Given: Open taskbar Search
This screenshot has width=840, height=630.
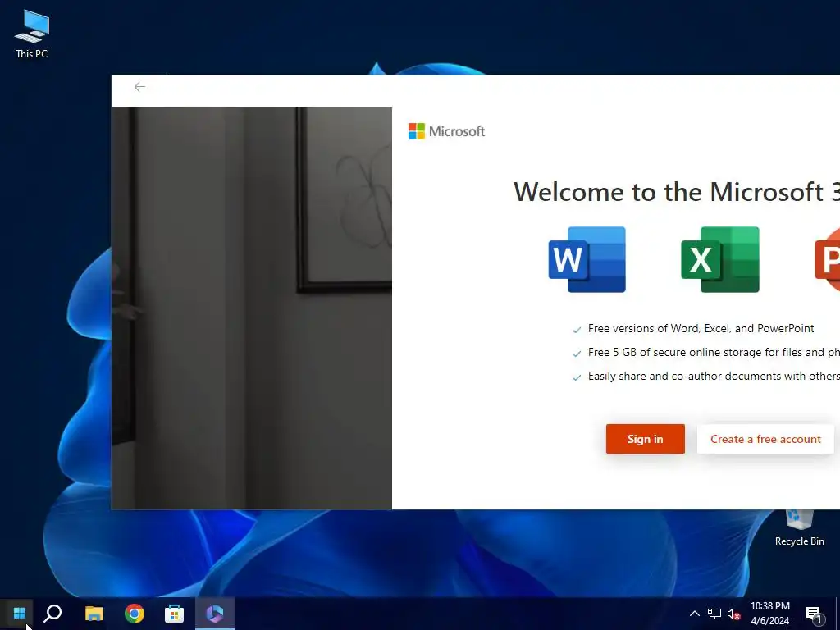Looking at the screenshot, I should [52, 613].
